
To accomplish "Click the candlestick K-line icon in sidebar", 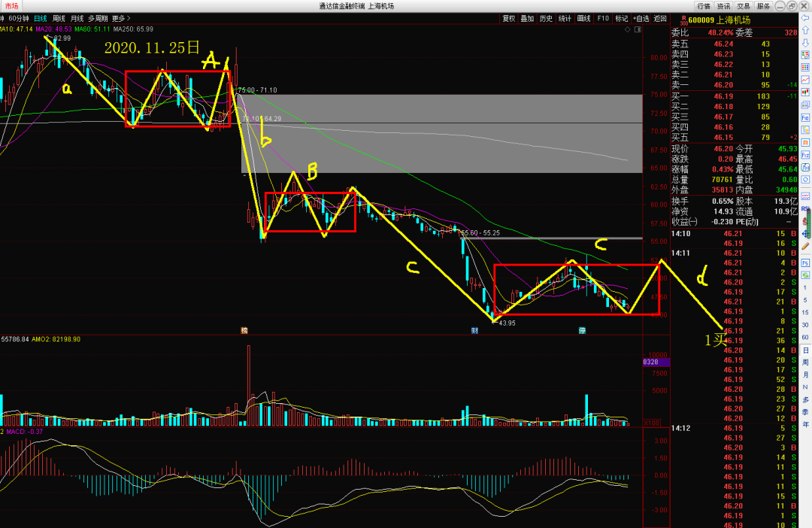I will pyautogui.click(x=805, y=93).
